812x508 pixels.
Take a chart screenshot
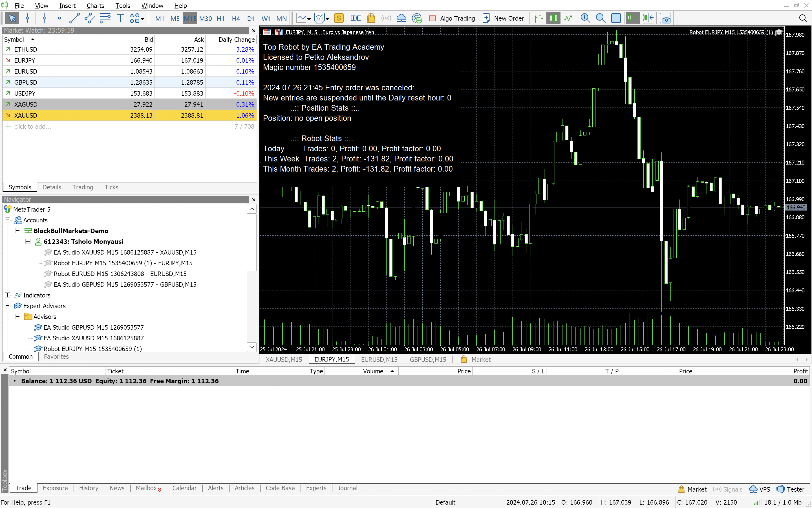[665, 18]
